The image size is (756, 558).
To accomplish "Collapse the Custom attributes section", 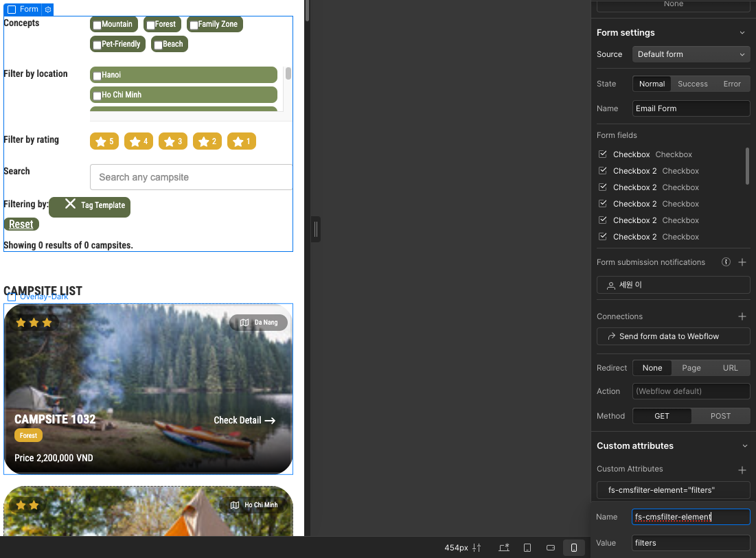I will pos(744,445).
